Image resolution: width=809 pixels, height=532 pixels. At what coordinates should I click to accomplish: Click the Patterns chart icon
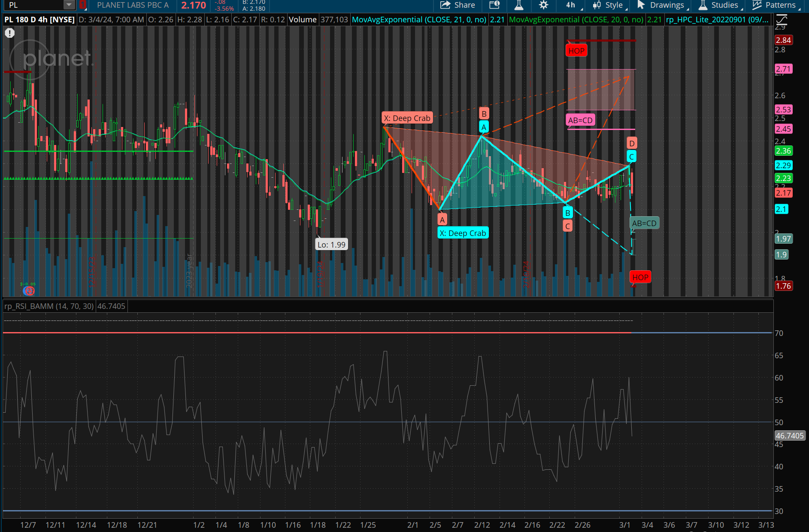[x=757, y=5]
